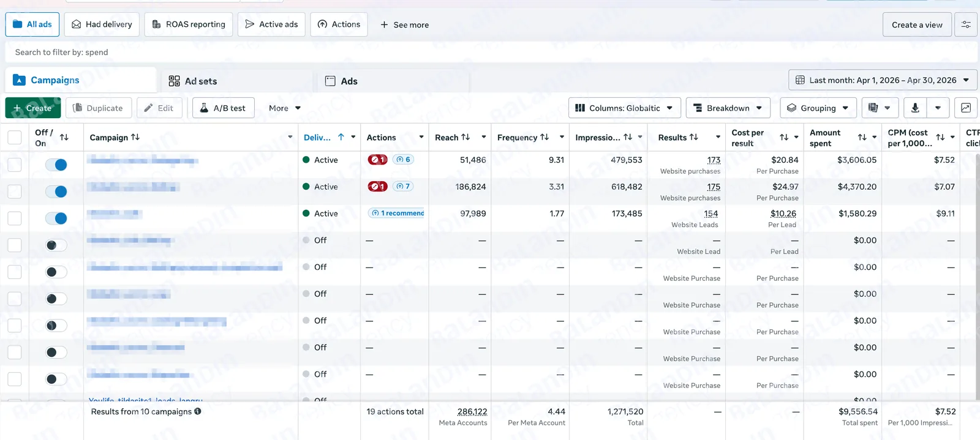Sort by Frequency column arrows
This screenshot has width=980, height=440.
coord(545,137)
